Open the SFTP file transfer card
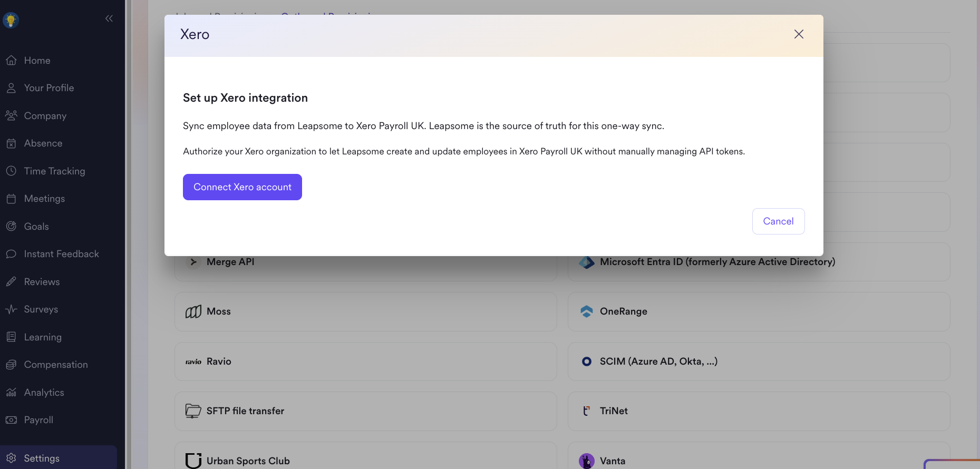Screen dimensions: 980x469 (365, 411)
